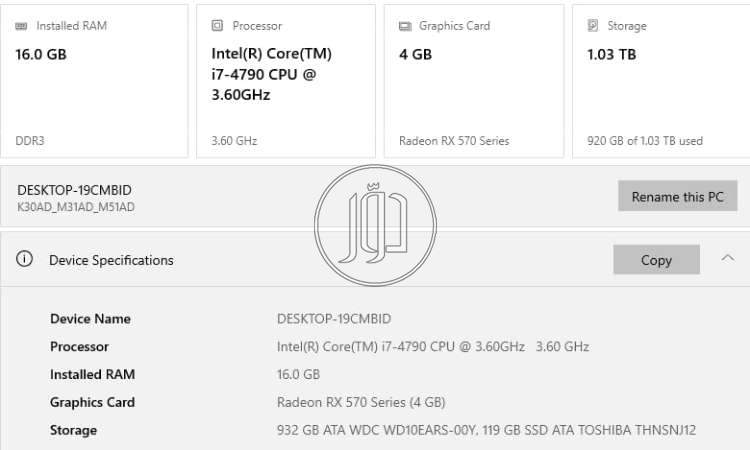Click the Device Specifications info icon

[25, 259]
